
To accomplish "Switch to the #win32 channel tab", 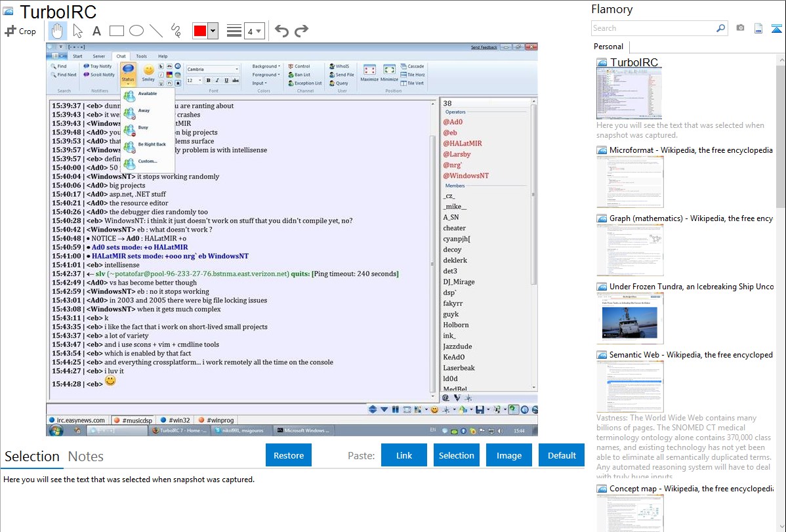I will [175, 420].
